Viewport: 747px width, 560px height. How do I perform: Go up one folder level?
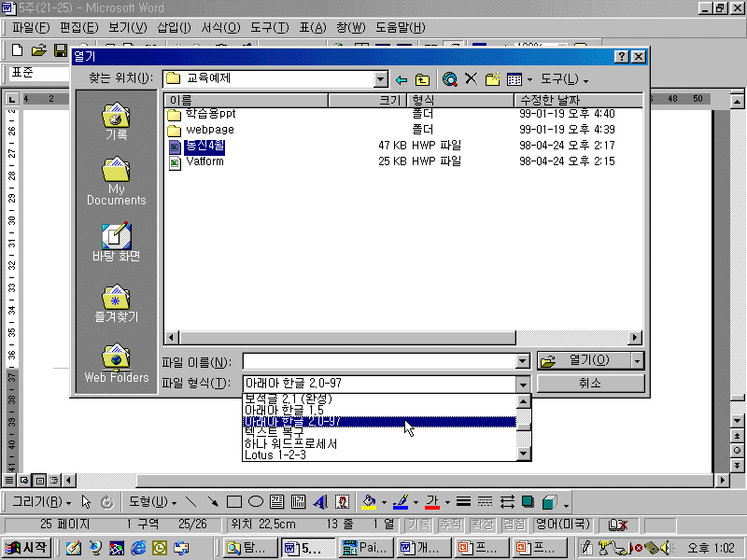pos(423,79)
